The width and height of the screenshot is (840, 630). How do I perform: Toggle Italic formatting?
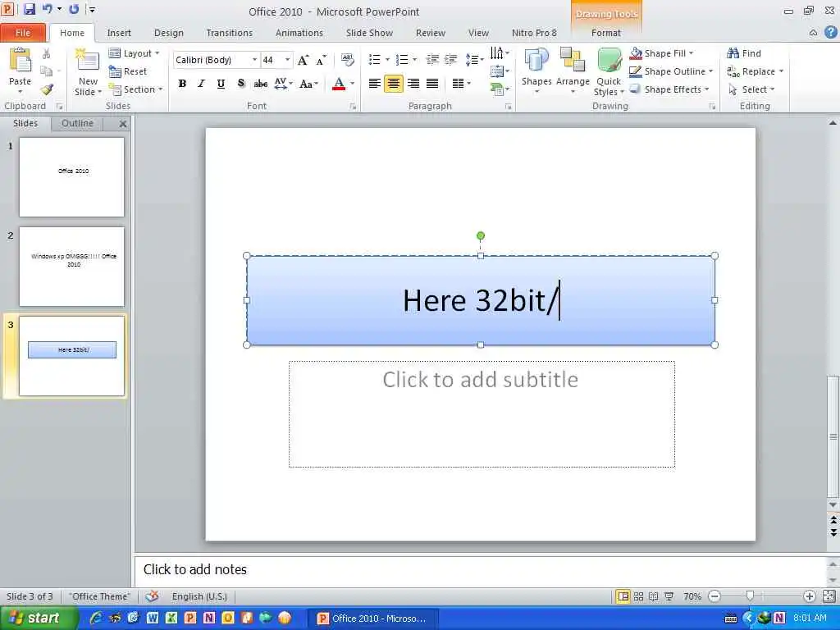(x=202, y=84)
